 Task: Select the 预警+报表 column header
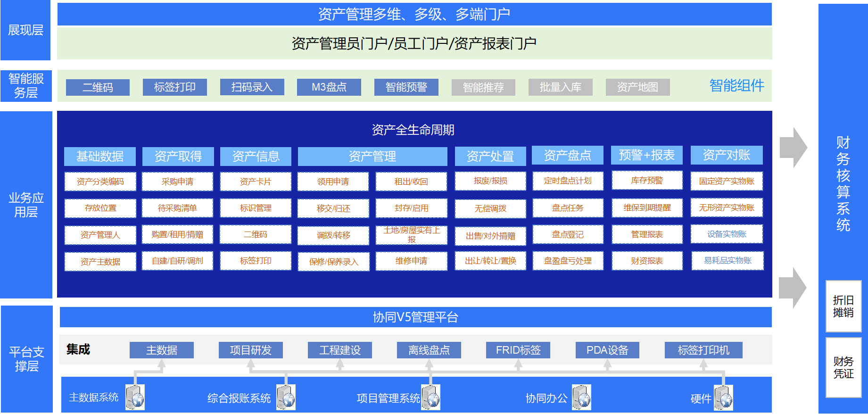[647, 155]
